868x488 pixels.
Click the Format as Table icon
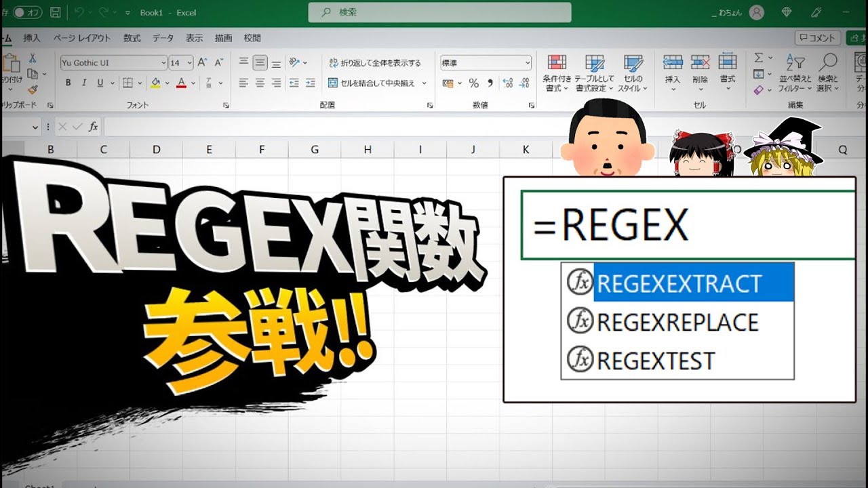click(x=595, y=63)
